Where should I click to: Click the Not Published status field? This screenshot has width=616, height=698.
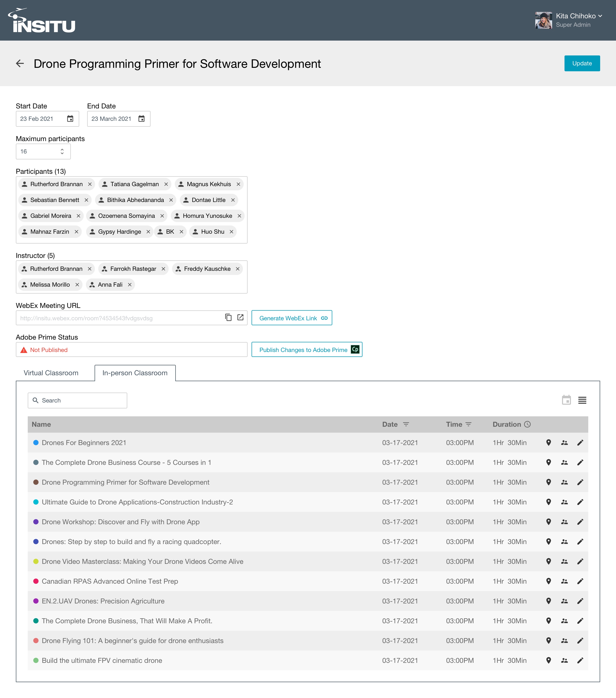click(131, 350)
